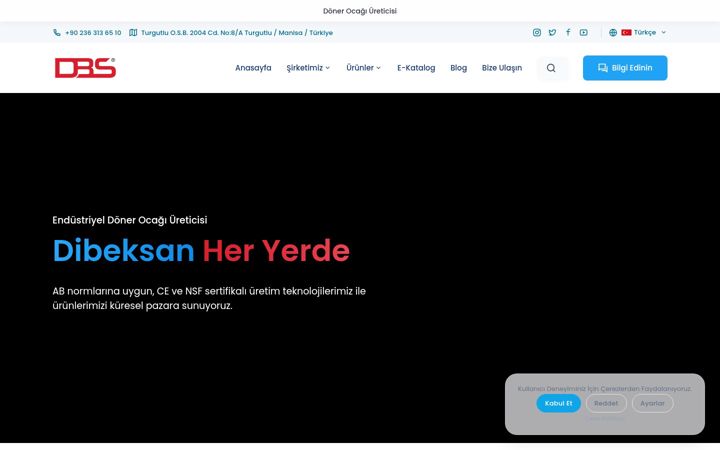Call the +90 236 313 65 10 number link
This screenshot has height=450, width=720.
coord(93,33)
